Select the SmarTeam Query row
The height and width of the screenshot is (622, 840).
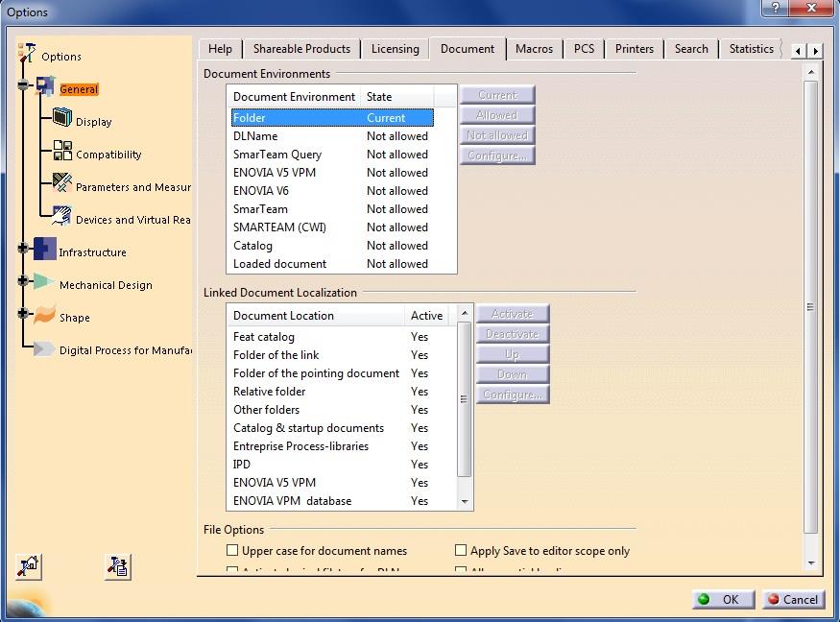(332, 155)
